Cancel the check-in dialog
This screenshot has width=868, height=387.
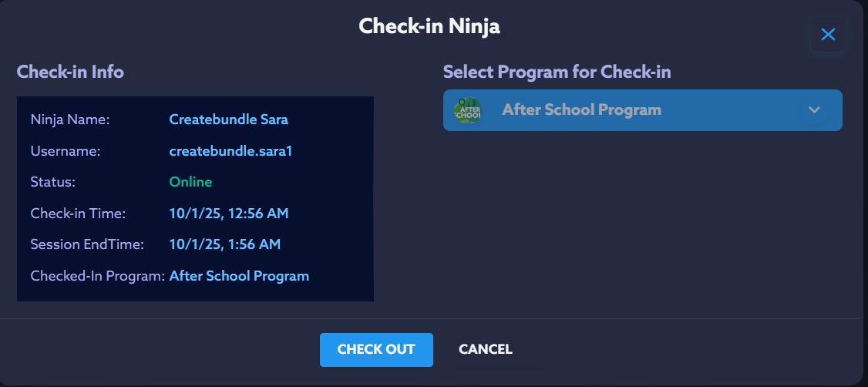[485, 349]
